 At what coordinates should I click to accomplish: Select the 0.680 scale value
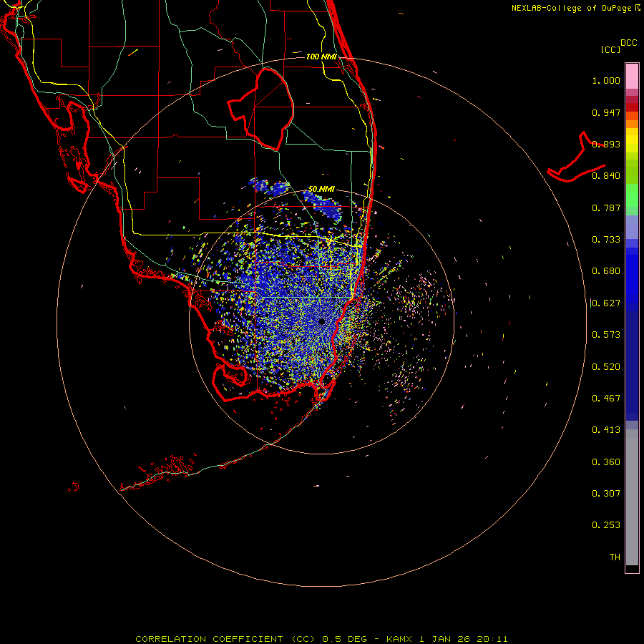point(606,271)
